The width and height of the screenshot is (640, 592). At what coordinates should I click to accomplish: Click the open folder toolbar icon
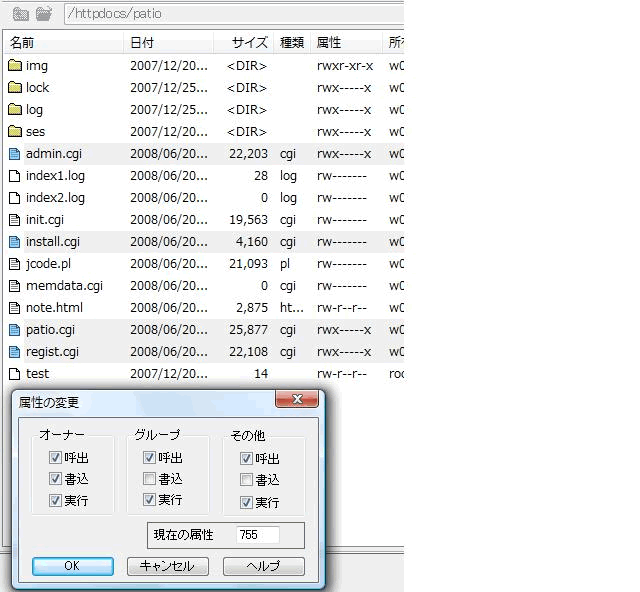[x=44, y=13]
